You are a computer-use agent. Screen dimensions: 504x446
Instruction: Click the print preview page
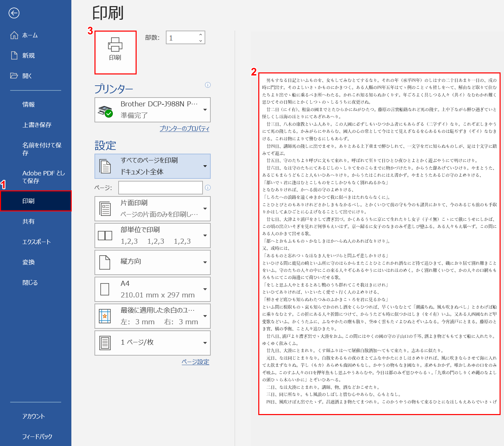point(379,244)
